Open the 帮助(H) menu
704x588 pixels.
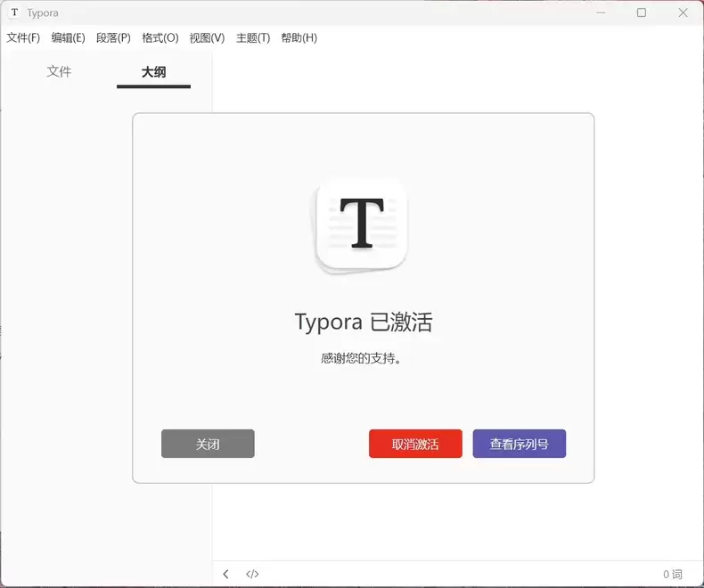tap(299, 37)
